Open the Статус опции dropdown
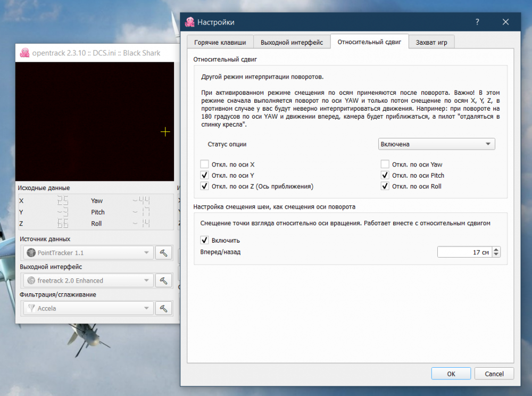This screenshot has width=532, height=396. pyautogui.click(x=436, y=144)
